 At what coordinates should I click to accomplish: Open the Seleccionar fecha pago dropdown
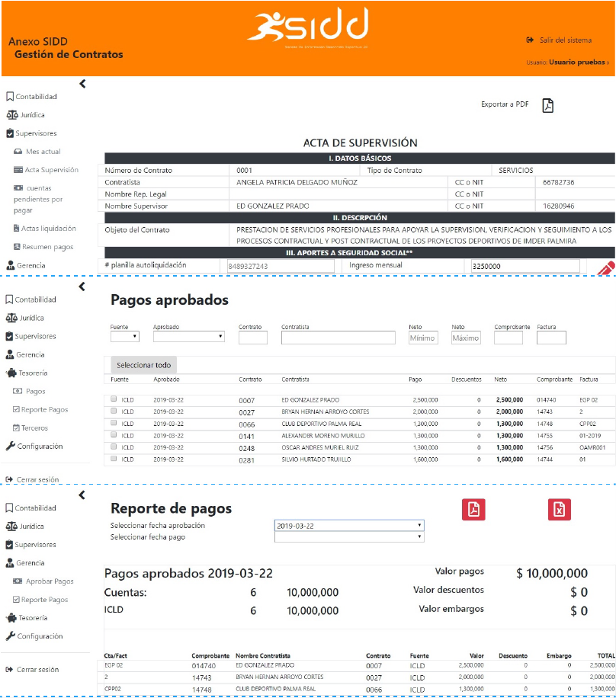coord(349,537)
